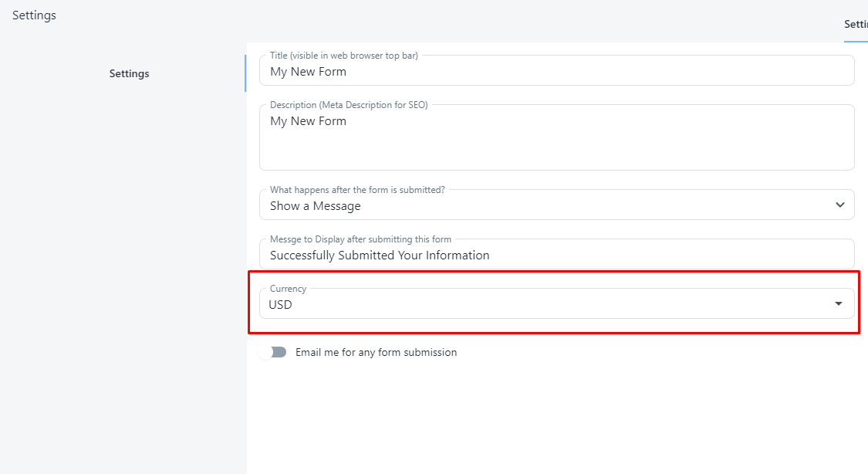Click 'My New Form' text in Description box
This screenshot has width=868, height=474.
(308, 121)
